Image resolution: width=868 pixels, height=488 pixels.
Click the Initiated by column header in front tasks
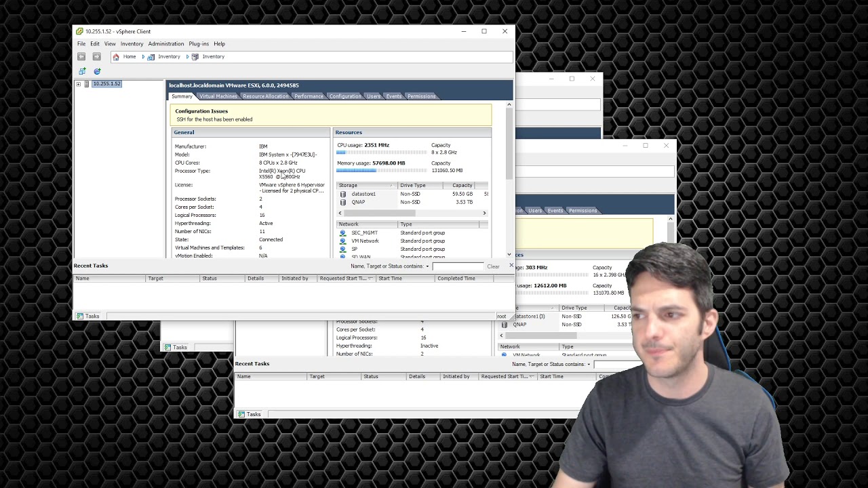point(297,279)
